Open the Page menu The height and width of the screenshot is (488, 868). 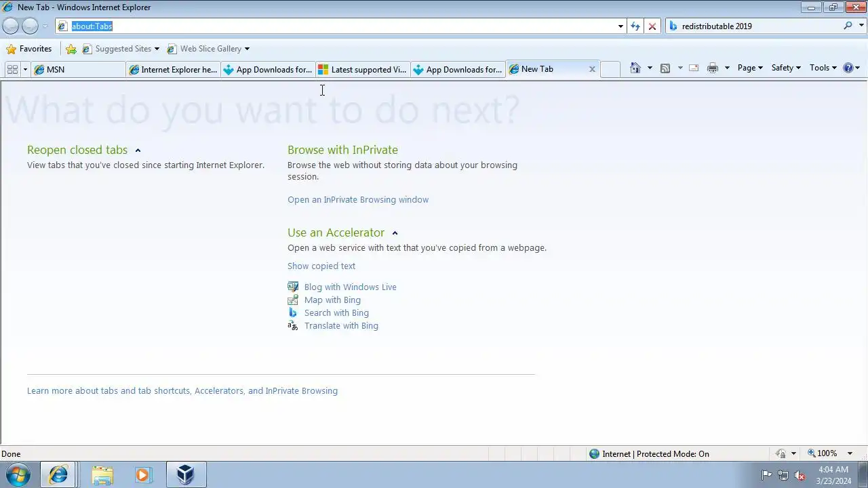[750, 68]
